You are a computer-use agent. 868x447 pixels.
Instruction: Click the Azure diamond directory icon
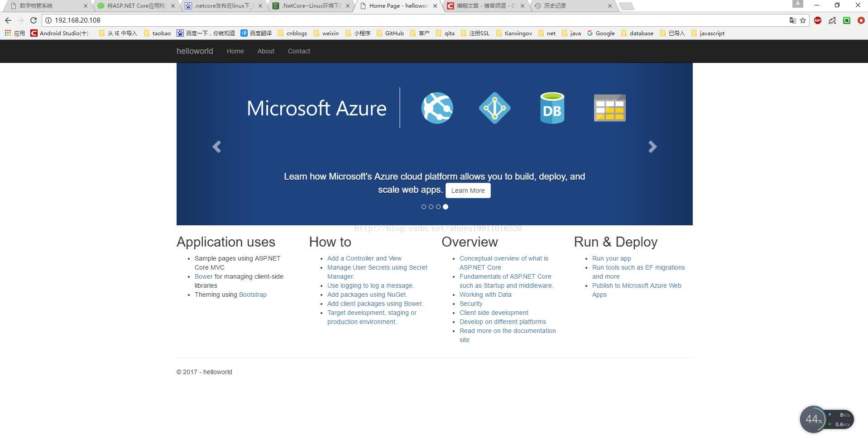click(x=495, y=108)
